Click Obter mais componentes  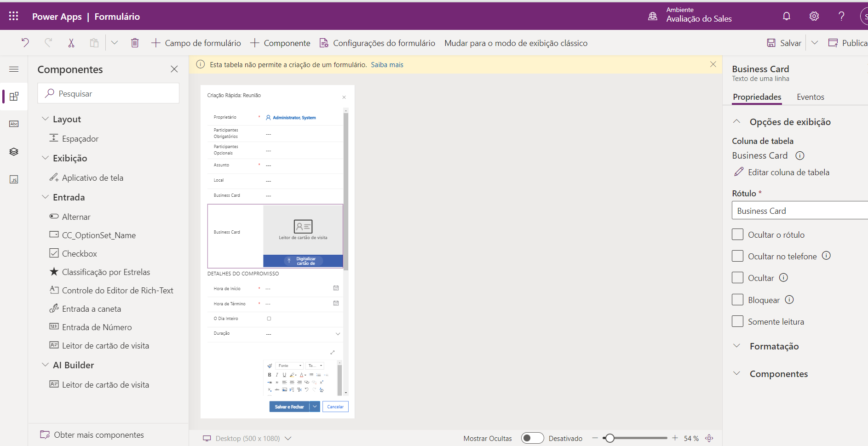pyautogui.click(x=92, y=435)
